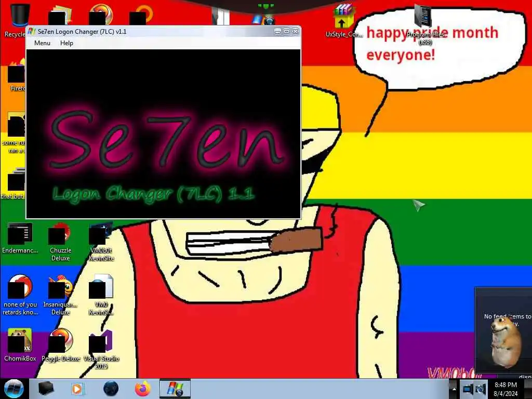532x399 pixels.
Task: Select the Peggle Deluxe desktop icon
Action: pyautogui.click(x=60, y=345)
